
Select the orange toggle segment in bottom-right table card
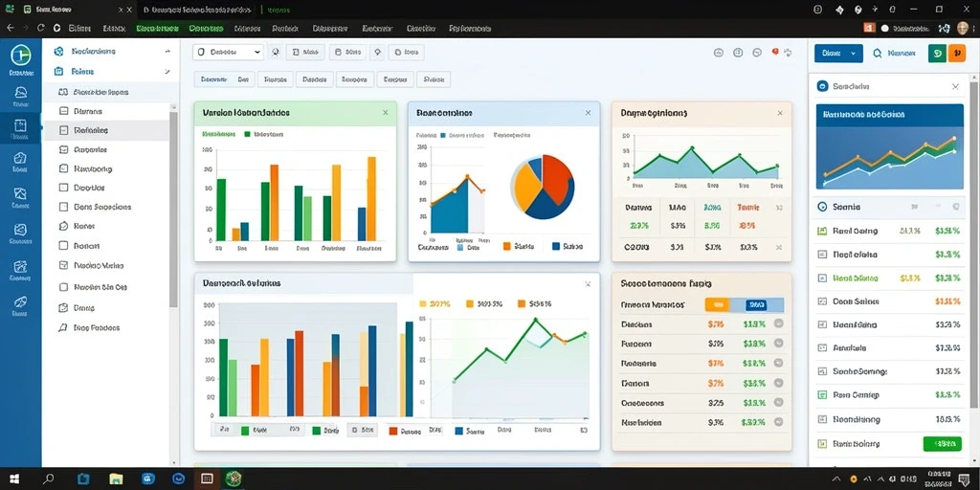tap(717, 305)
